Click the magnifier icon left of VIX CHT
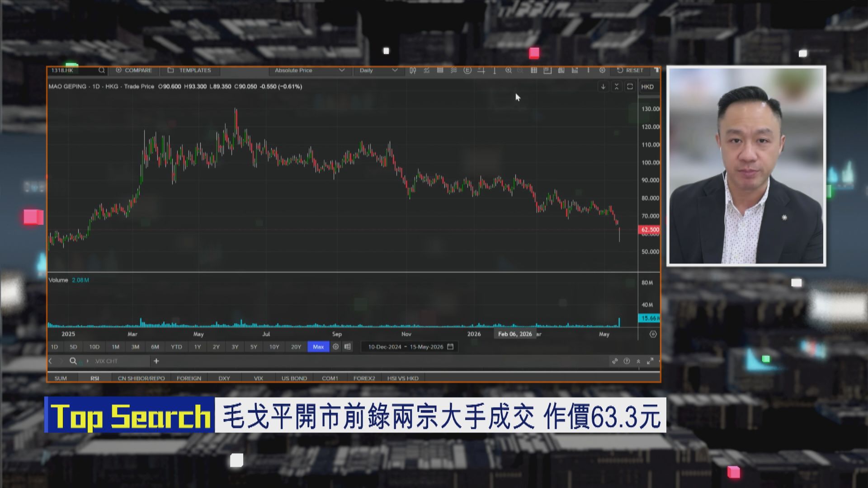The width and height of the screenshot is (868, 488). 73,361
